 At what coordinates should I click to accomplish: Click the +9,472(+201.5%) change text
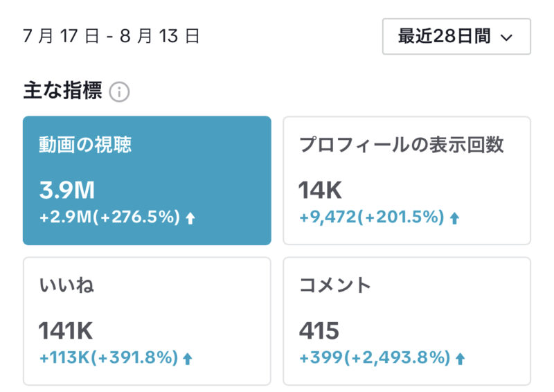pos(372,217)
